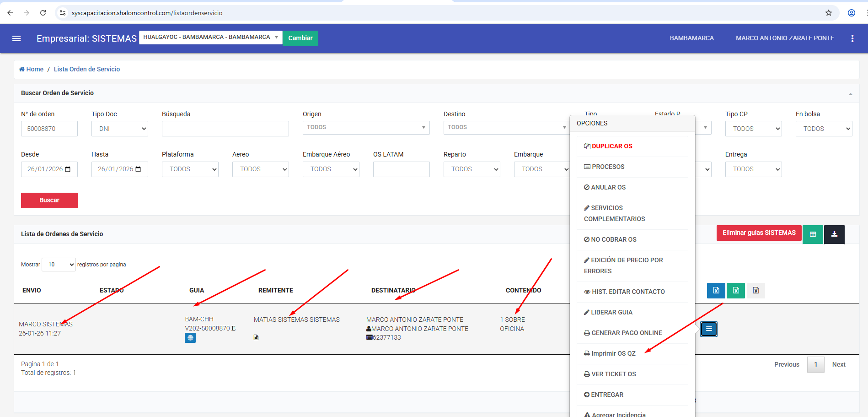868x417 pixels.
Task: Open the Tipo Doc dropdown
Action: [120, 129]
